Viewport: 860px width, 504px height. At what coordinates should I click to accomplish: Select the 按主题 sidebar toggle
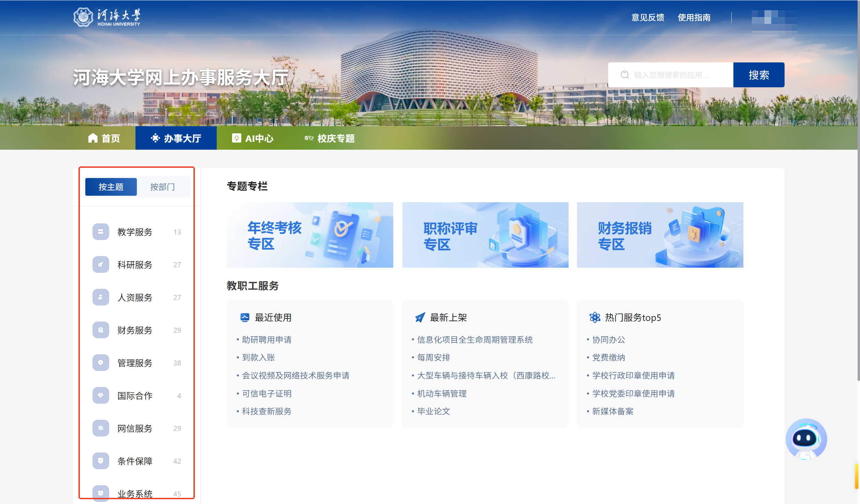(111, 187)
